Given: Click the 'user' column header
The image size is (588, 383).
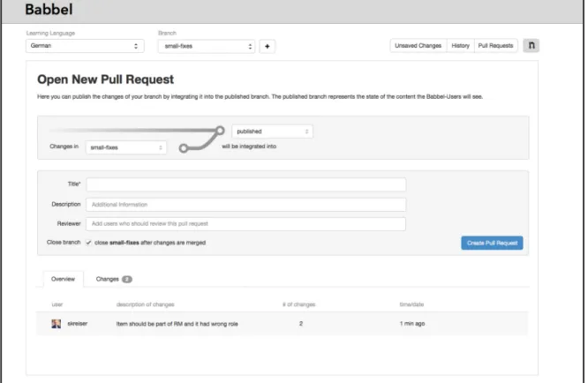Looking at the screenshot, I should click(x=57, y=304).
